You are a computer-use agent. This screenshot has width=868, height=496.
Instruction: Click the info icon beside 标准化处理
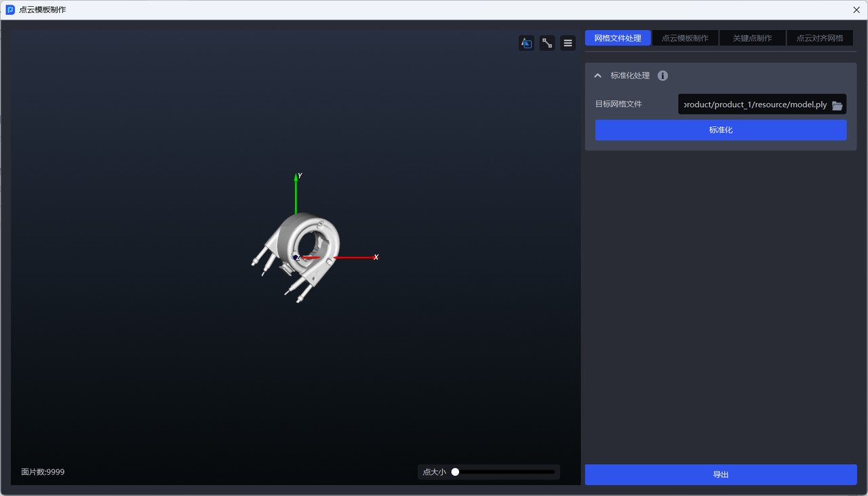coord(663,76)
